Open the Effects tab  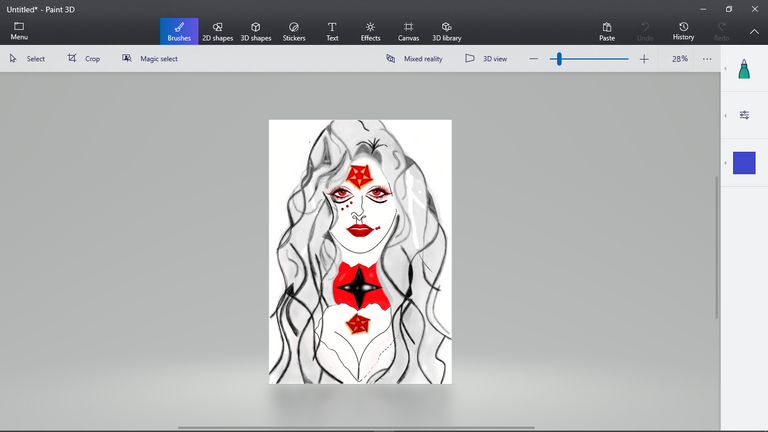point(370,31)
